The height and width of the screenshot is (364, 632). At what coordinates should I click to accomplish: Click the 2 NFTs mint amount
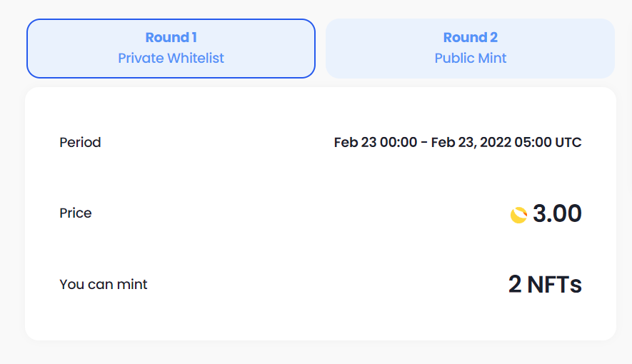pyautogui.click(x=545, y=284)
